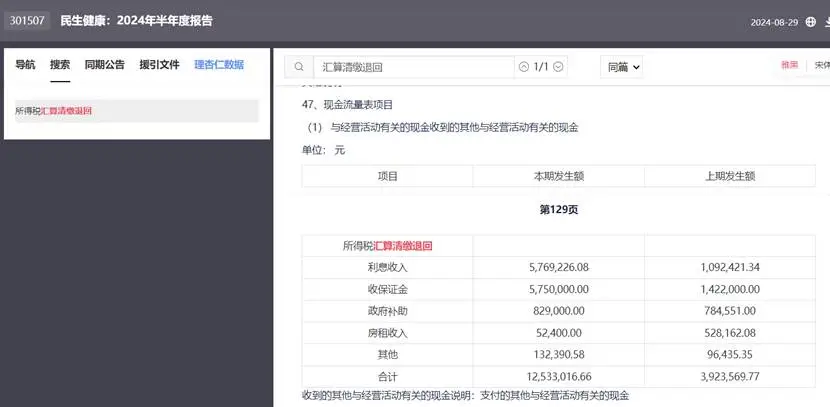
Task: Click the stock code 301507 badge
Action: coord(27,22)
